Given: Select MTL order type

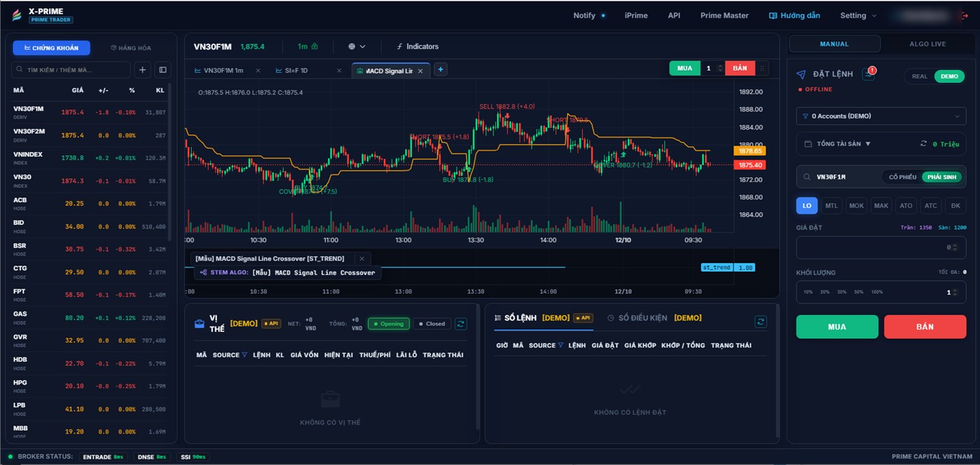Looking at the screenshot, I should point(831,205).
